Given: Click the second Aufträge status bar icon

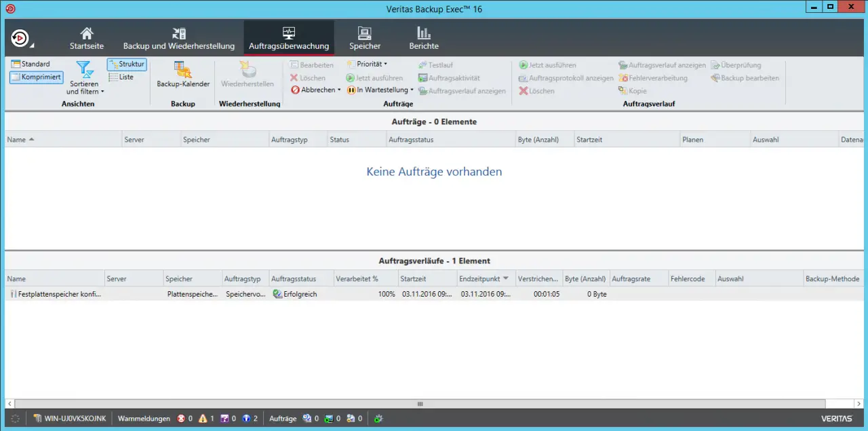Looking at the screenshot, I should click(329, 419).
